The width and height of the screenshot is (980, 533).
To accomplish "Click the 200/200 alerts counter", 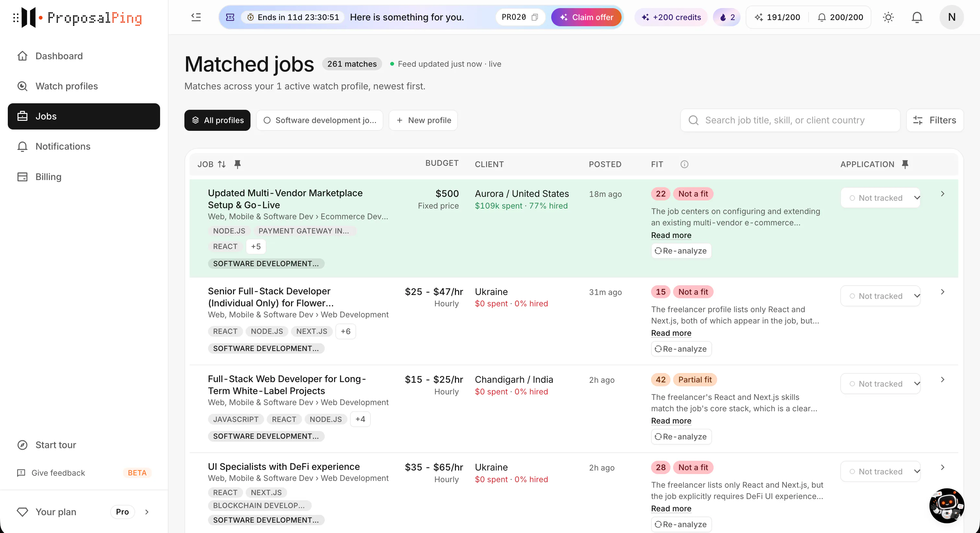I will click(x=840, y=17).
